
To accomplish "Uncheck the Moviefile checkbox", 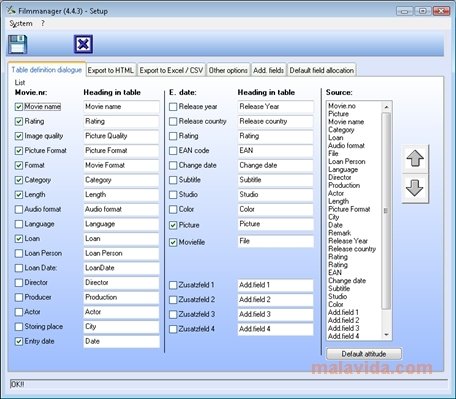I will point(173,242).
